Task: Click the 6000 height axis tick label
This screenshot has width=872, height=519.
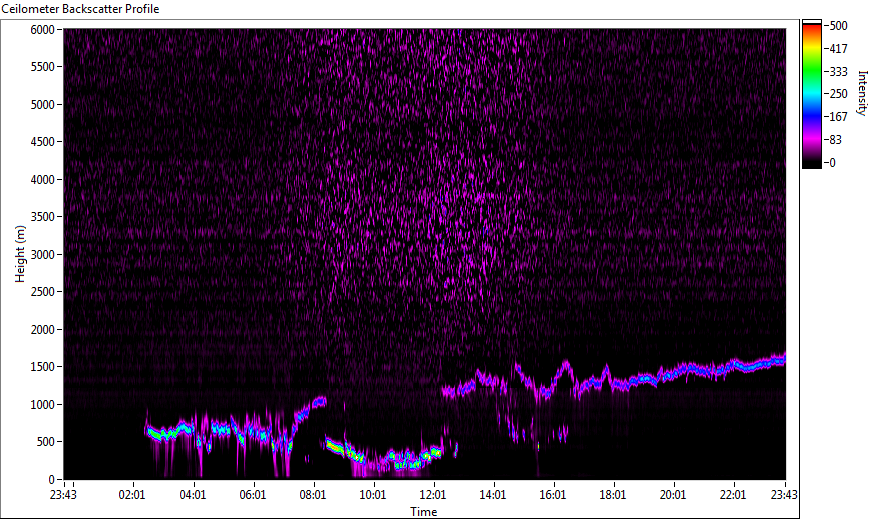Action: pyautogui.click(x=42, y=29)
